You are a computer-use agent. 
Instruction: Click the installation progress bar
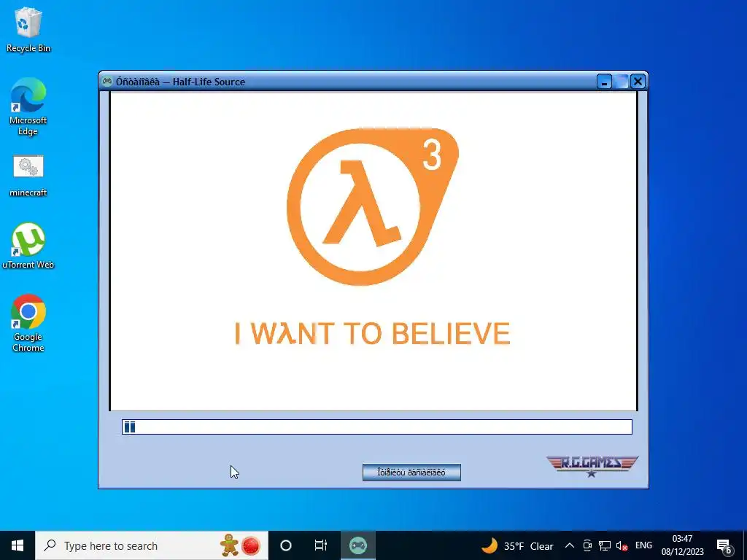(x=377, y=427)
